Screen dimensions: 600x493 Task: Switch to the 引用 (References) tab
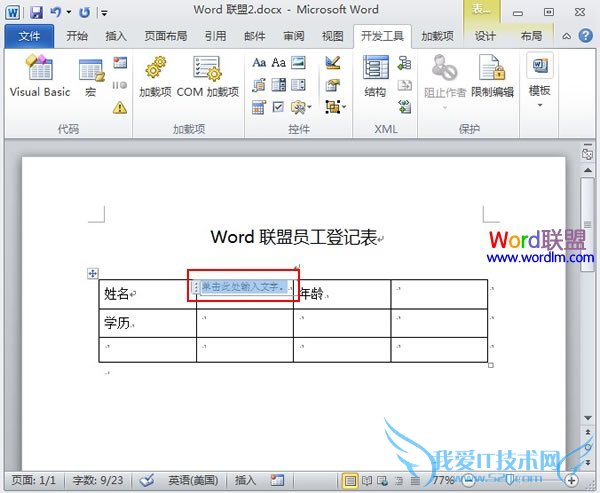point(215,36)
